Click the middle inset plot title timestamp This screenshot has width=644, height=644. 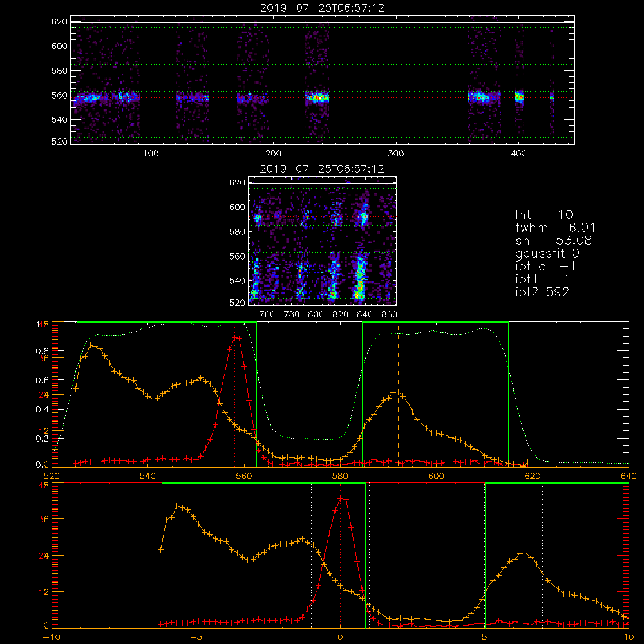click(322, 169)
